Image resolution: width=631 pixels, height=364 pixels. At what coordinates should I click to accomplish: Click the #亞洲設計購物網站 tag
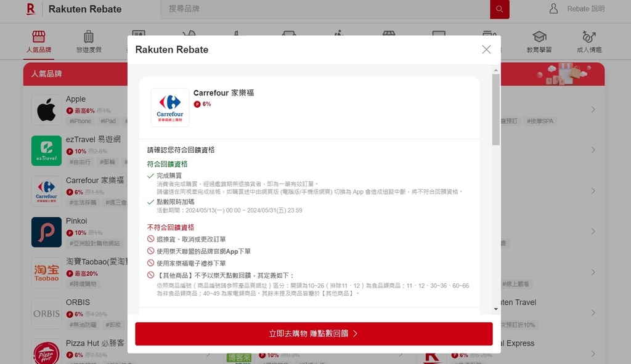(x=94, y=243)
